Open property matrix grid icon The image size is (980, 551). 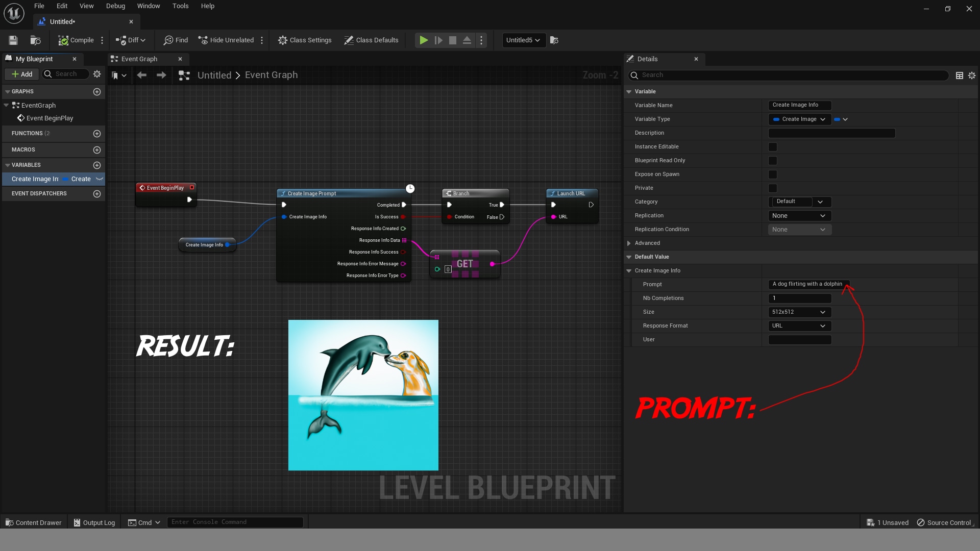point(960,76)
